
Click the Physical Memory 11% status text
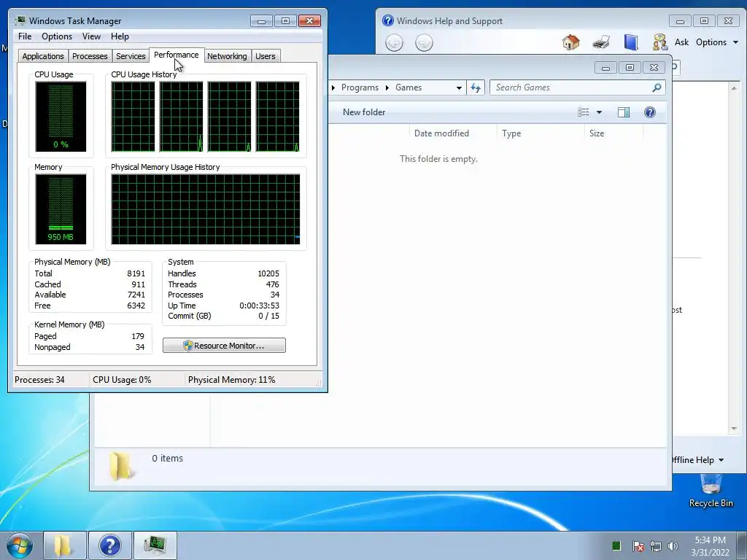coord(231,379)
